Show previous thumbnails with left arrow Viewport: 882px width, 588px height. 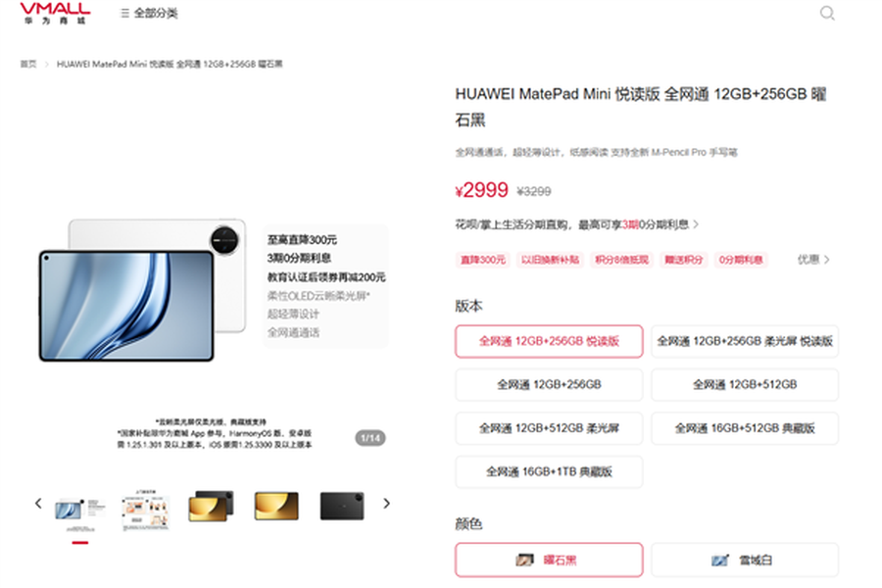click(x=38, y=504)
